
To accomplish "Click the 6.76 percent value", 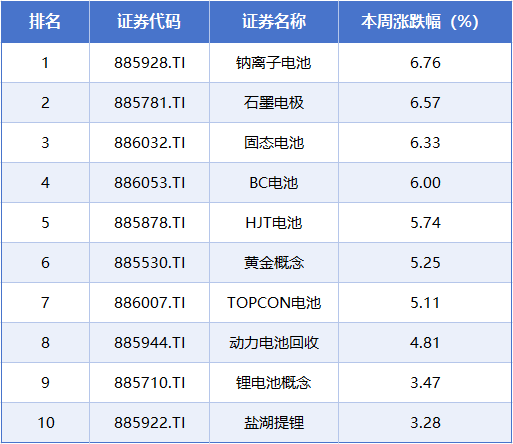I will tap(425, 63).
